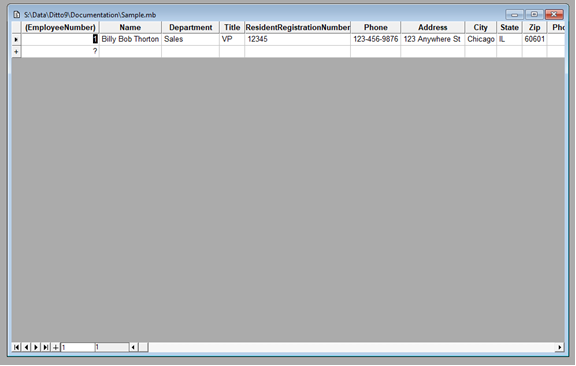Image resolution: width=576 pixels, height=366 pixels.
Task: Select the Chicago city cell
Action: pyautogui.click(x=480, y=39)
